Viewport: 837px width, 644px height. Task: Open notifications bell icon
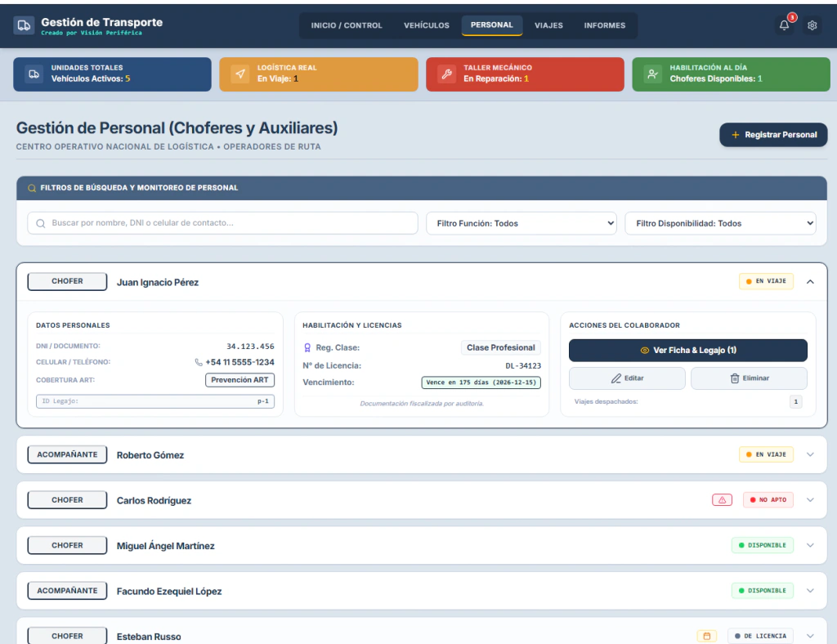pos(784,25)
